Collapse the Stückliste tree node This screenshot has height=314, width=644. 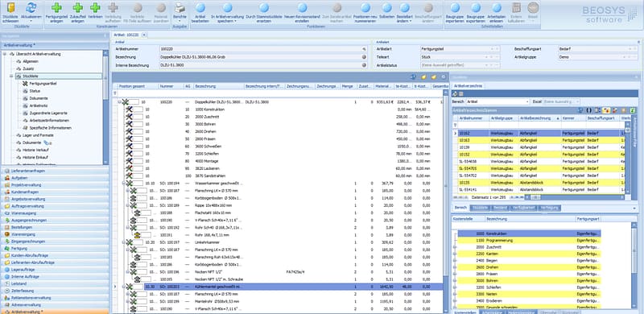coord(11,76)
